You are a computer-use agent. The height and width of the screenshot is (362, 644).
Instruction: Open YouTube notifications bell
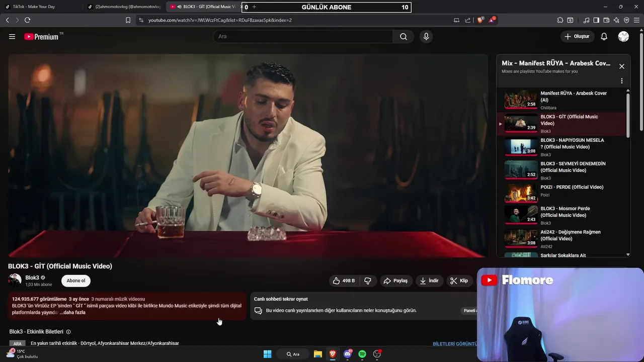604,37
